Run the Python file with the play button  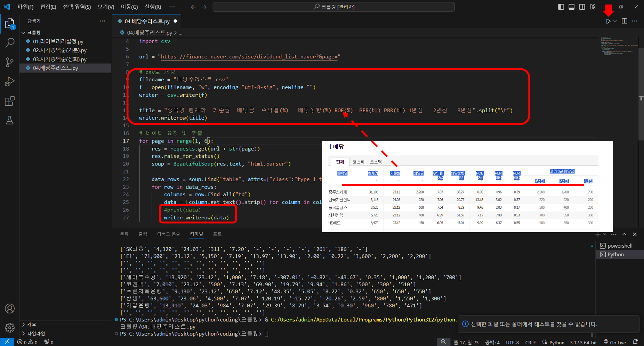click(608, 21)
